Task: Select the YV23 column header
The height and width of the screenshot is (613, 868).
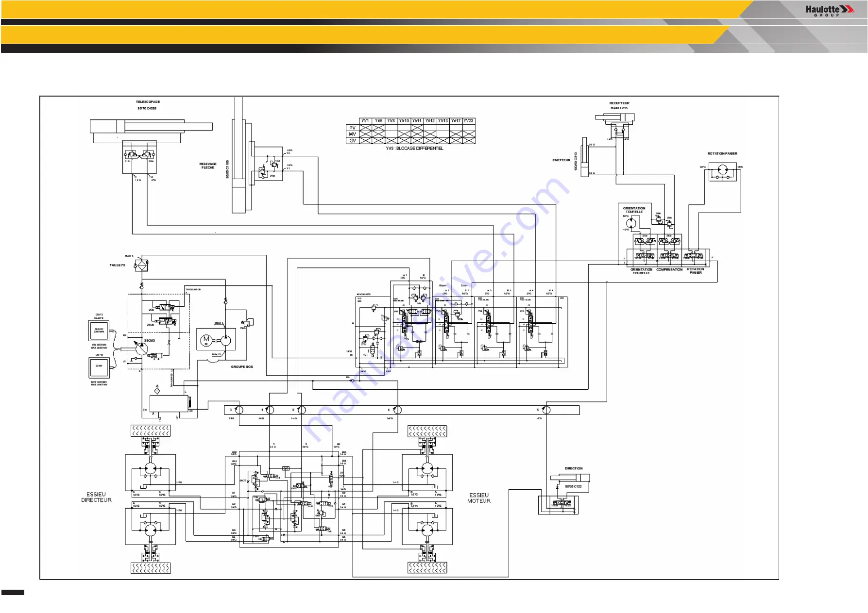Action: tap(468, 121)
